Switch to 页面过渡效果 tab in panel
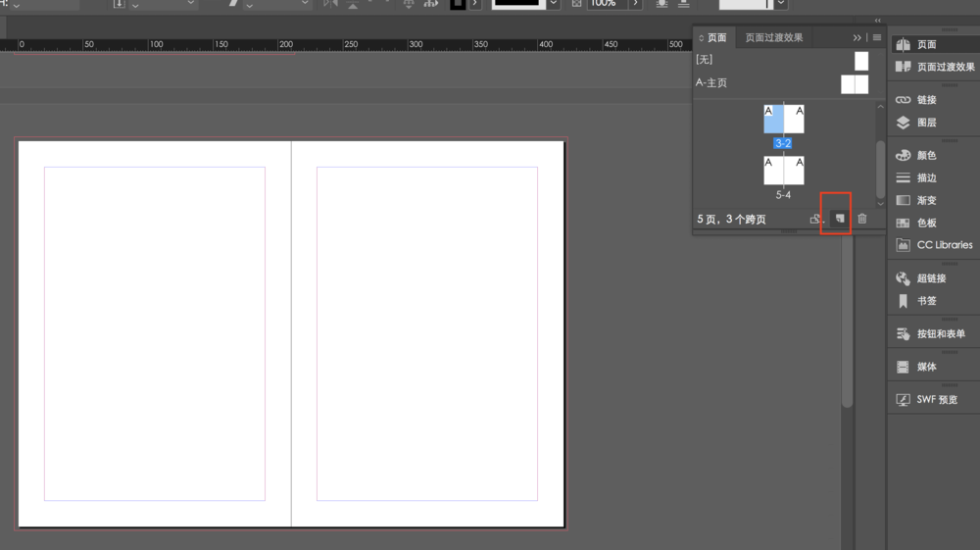This screenshot has width=980, height=550. coord(773,38)
